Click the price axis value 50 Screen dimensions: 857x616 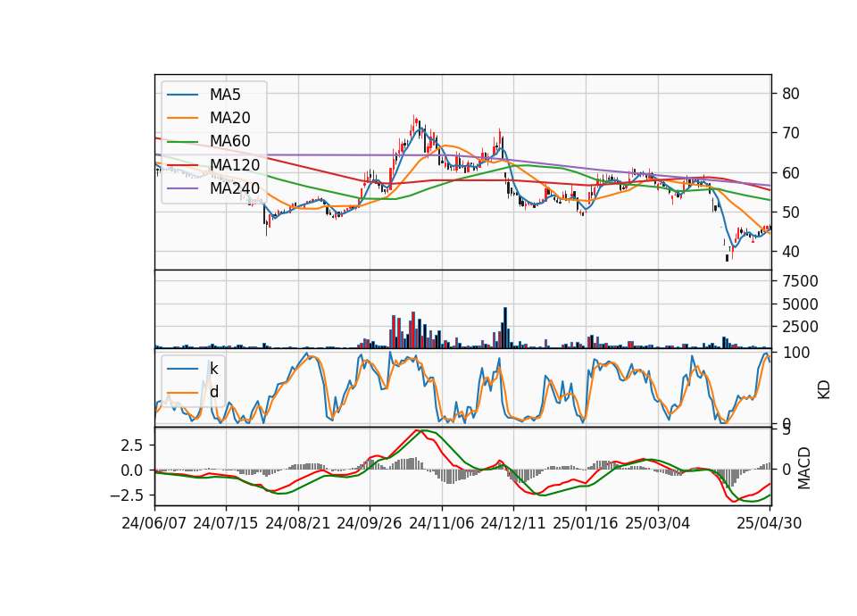(x=791, y=212)
